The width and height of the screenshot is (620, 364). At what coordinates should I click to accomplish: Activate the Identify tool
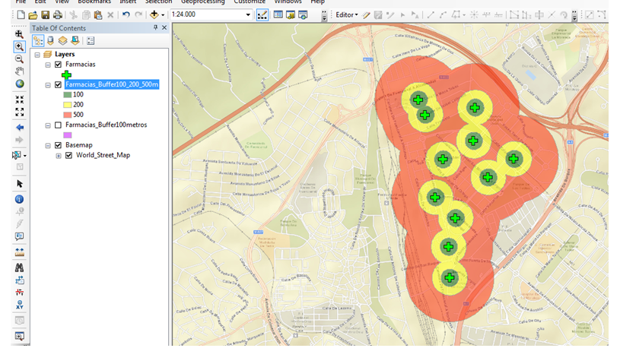[x=19, y=199]
